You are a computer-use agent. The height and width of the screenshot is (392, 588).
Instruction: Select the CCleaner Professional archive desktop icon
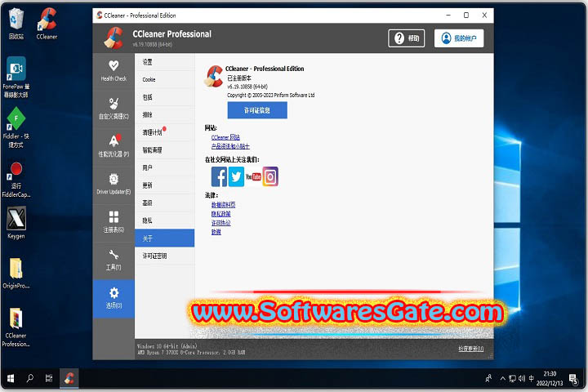16,327
